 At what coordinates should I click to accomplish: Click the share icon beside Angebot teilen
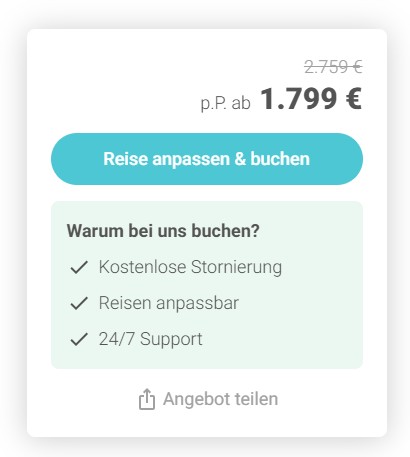(147, 399)
